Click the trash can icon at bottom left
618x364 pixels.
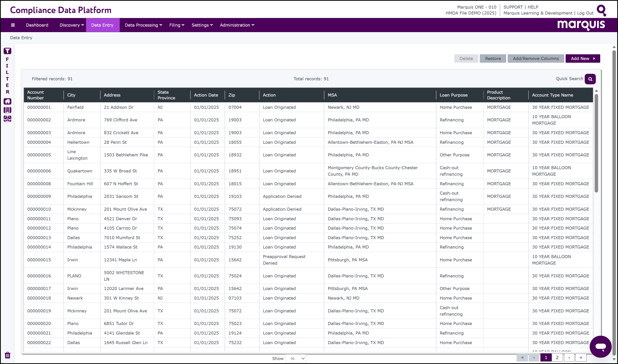(7, 355)
